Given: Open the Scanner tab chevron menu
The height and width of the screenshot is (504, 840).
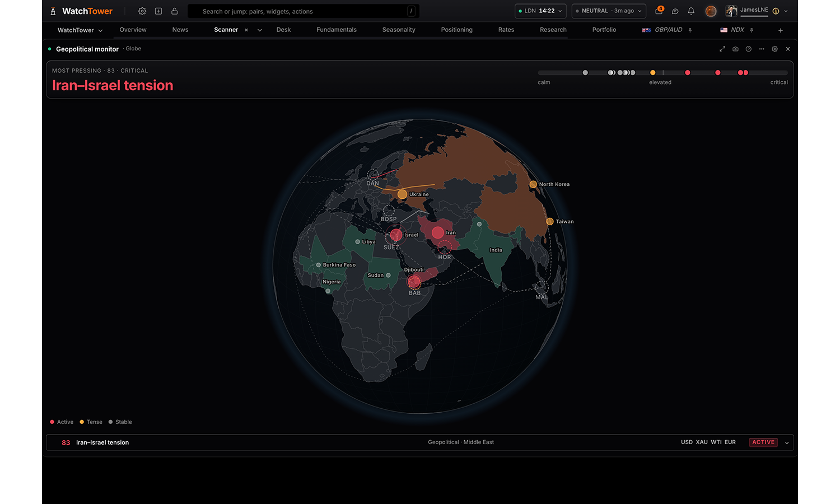Looking at the screenshot, I should [260, 30].
